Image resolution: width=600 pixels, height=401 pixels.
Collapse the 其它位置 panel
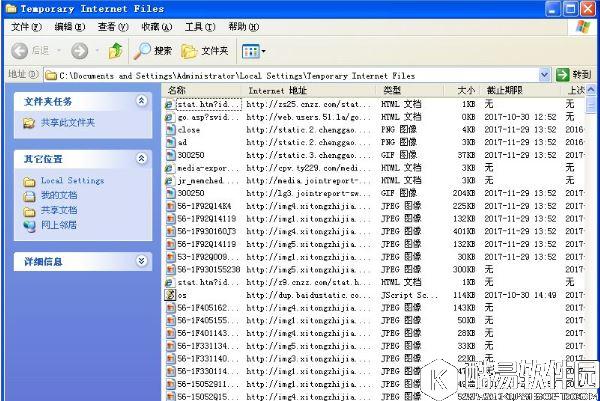pyautogui.click(x=141, y=158)
